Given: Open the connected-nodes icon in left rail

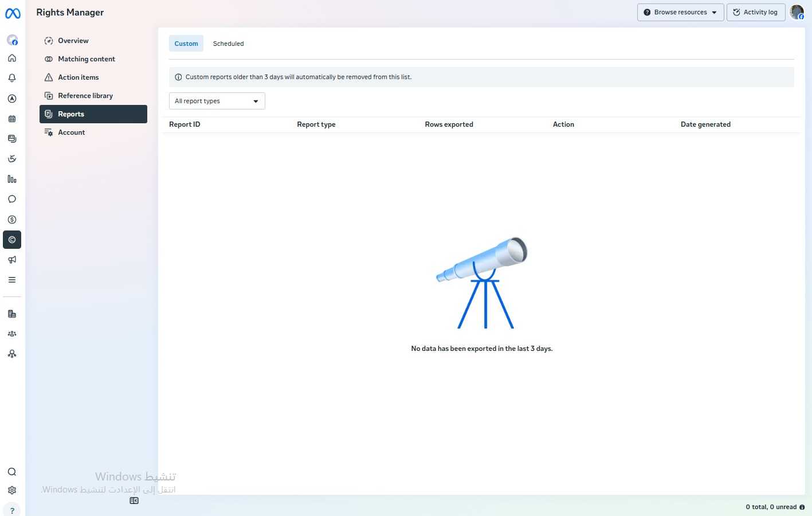Looking at the screenshot, I should tap(12, 354).
